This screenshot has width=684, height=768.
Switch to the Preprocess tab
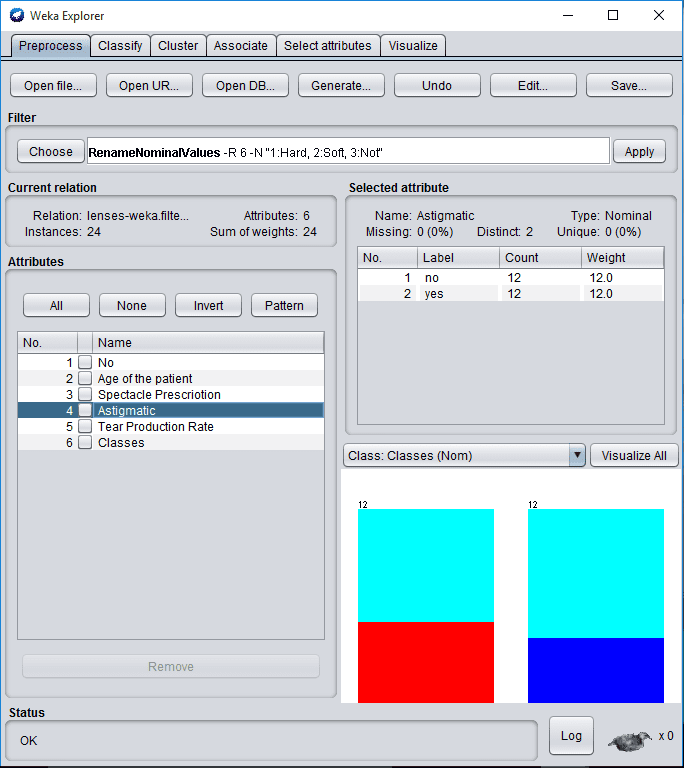point(50,46)
